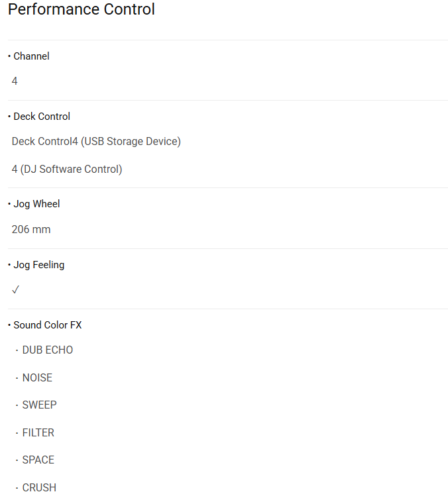Click the Performance Control heading

pos(82,10)
